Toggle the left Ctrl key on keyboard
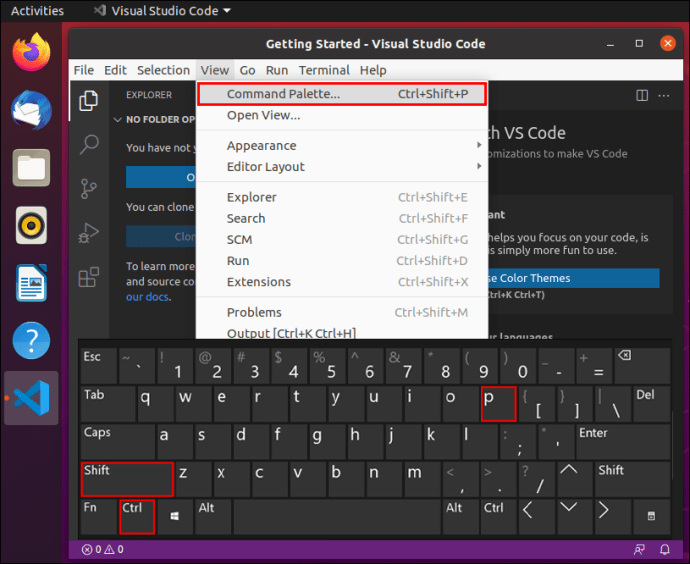Viewport: 690px width, 564px height. coord(137,517)
